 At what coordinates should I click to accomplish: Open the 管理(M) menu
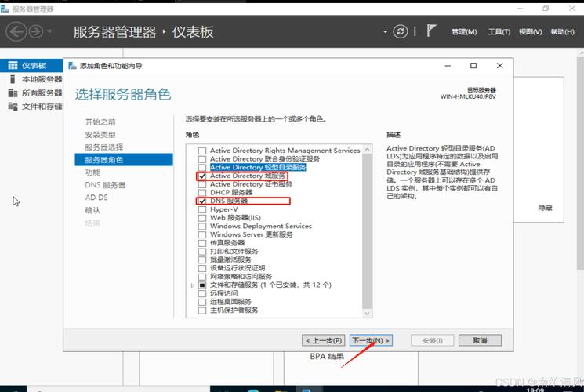tap(464, 32)
